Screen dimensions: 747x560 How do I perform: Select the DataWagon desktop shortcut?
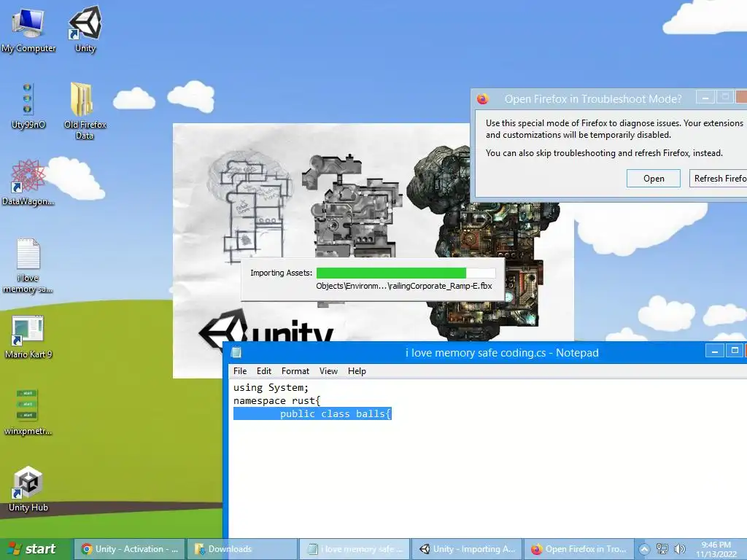pos(28,182)
